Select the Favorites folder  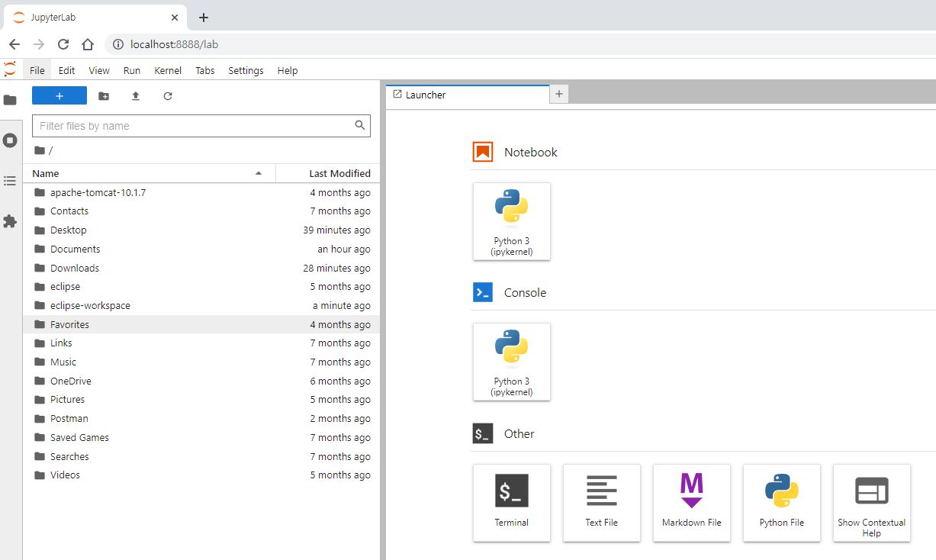tap(201, 324)
